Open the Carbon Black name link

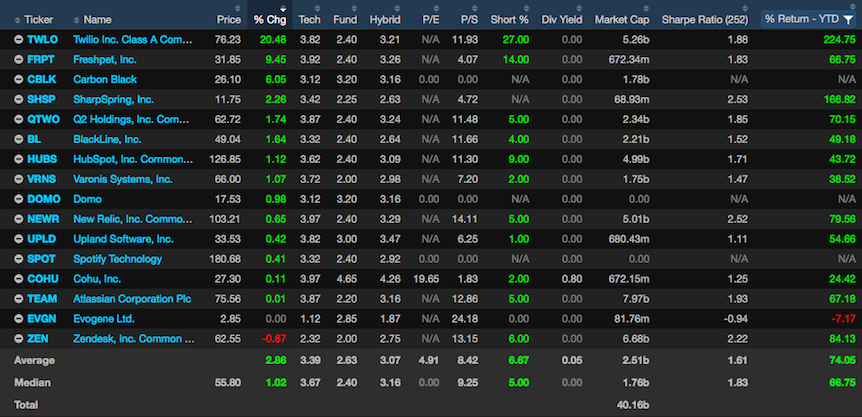105,80
